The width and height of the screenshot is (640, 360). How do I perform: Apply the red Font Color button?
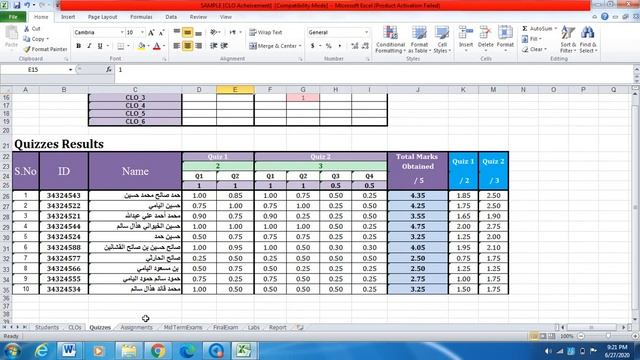[x=157, y=46]
